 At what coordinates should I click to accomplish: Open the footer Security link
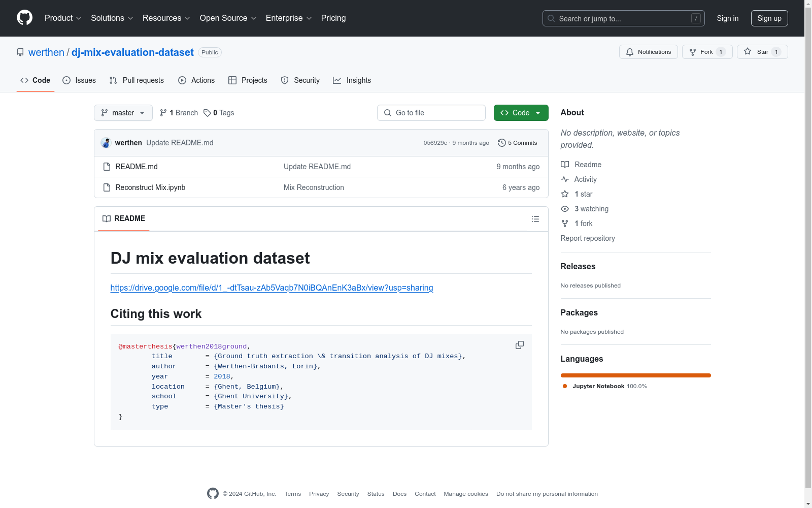point(348,494)
